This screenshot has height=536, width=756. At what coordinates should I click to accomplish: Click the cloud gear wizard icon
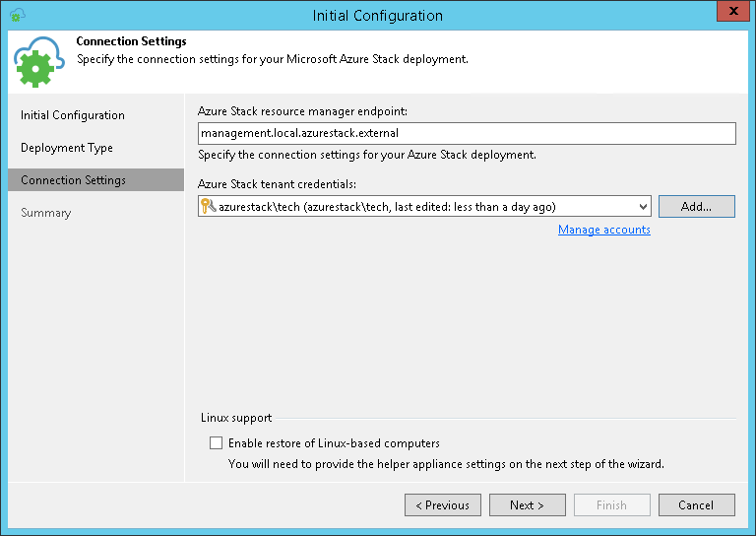(38, 63)
